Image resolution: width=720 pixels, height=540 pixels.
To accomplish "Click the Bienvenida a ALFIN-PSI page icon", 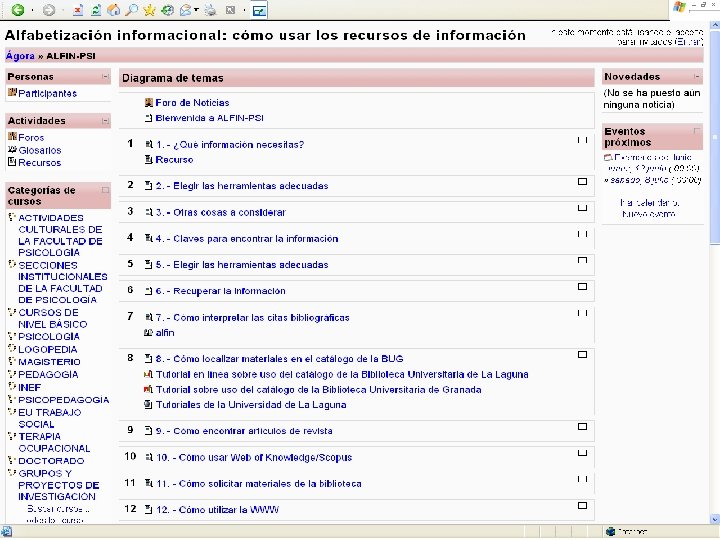I will point(149,118).
